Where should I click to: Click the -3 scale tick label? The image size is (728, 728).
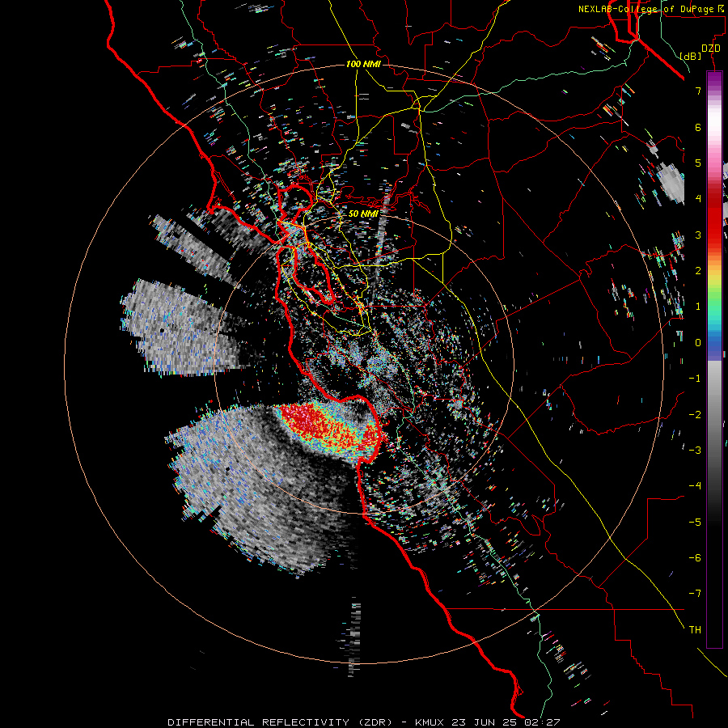click(x=695, y=450)
